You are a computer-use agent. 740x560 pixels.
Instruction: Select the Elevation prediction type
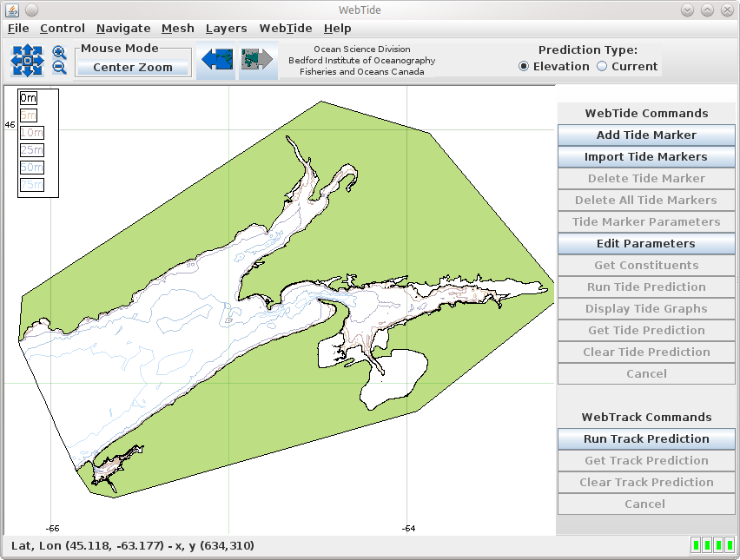pos(525,67)
